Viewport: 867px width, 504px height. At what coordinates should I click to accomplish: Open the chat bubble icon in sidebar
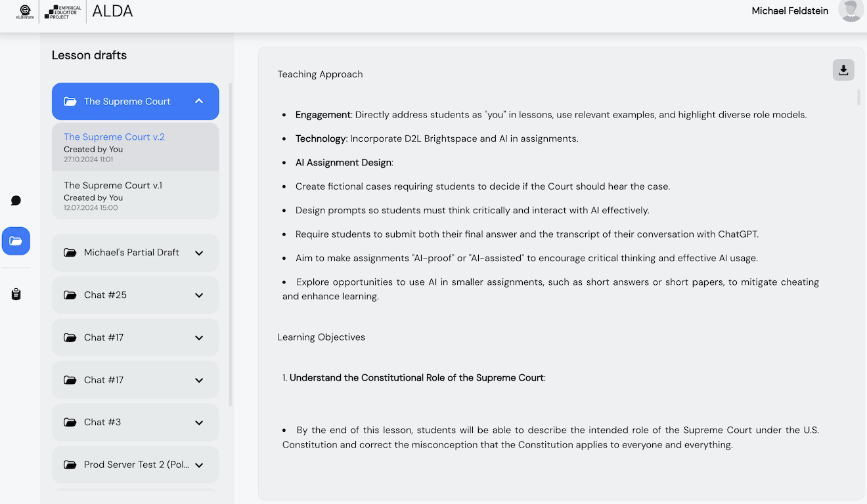(x=16, y=200)
